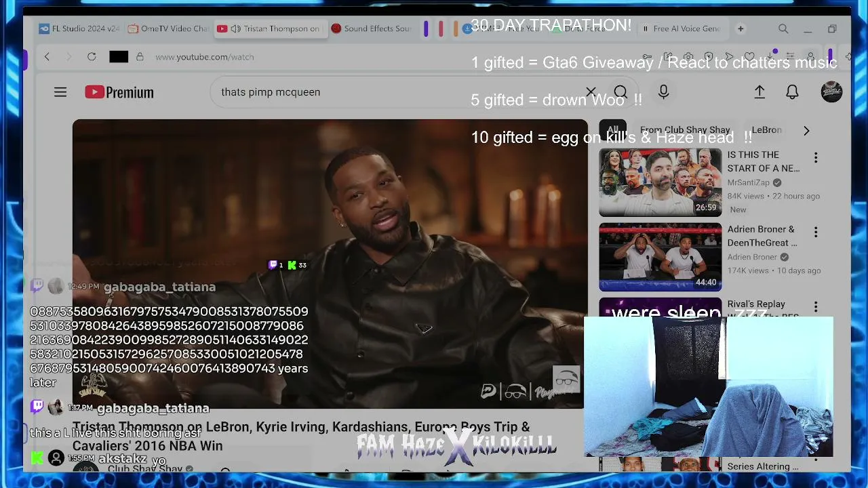The height and width of the screenshot is (488, 868).
Task: Clear the YouTube search text with X
Action: [591, 92]
